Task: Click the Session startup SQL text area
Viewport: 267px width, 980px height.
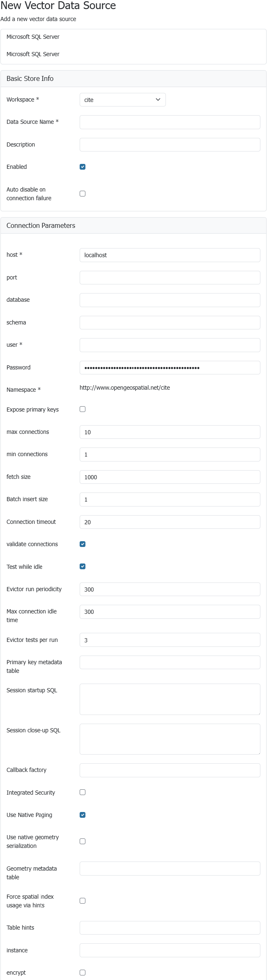Action: (170, 699)
